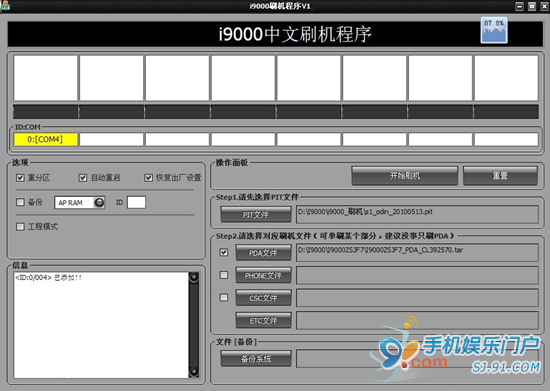Uncheck the PDA file checkbox
This screenshot has height=391, width=550.
pyautogui.click(x=224, y=252)
